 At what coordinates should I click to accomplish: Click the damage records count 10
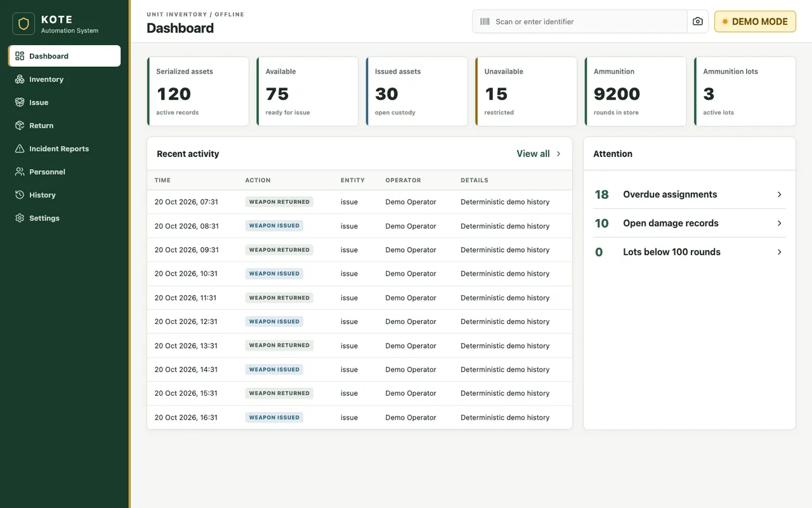[602, 224]
